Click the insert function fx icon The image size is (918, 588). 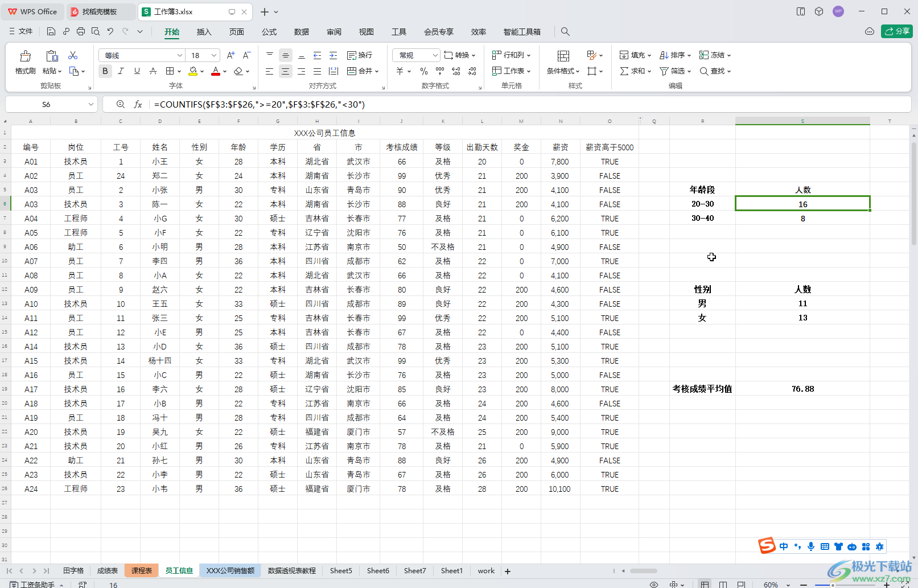tap(138, 104)
